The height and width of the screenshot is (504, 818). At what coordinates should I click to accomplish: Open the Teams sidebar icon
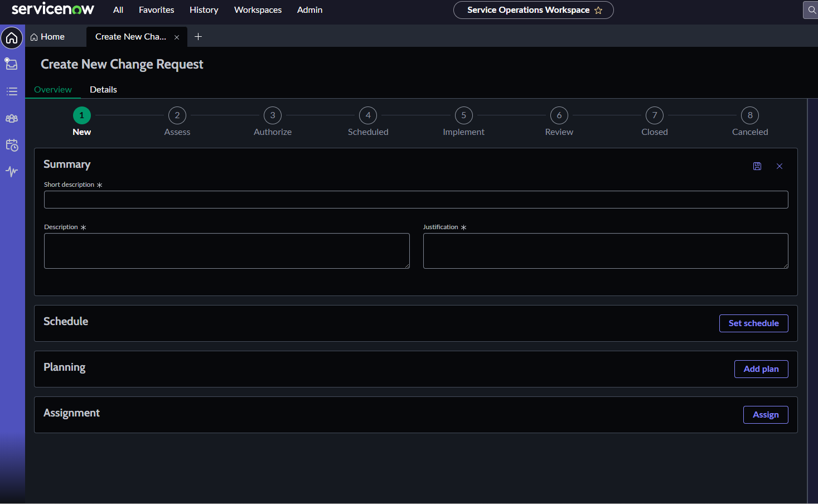click(12, 118)
